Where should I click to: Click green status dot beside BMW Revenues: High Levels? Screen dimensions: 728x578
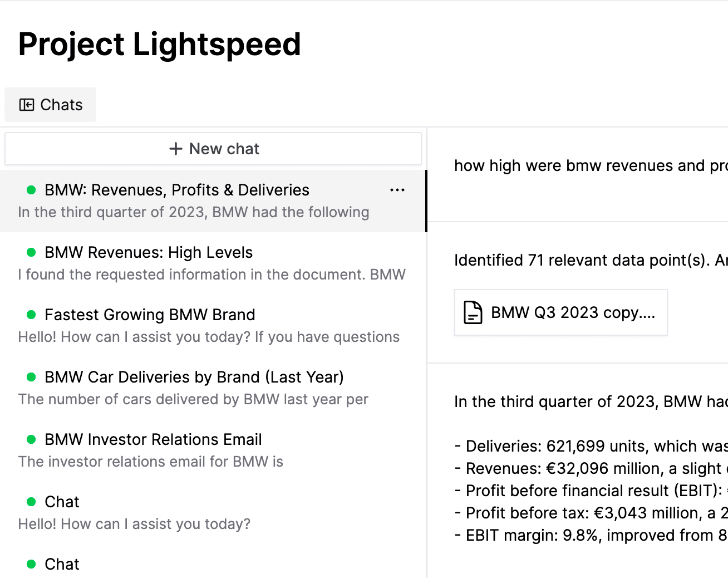click(x=32, y=252)
